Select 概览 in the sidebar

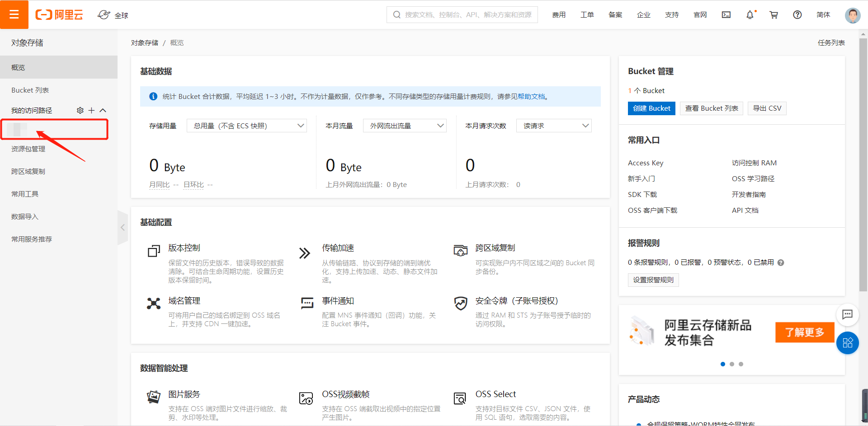(59, 67)
